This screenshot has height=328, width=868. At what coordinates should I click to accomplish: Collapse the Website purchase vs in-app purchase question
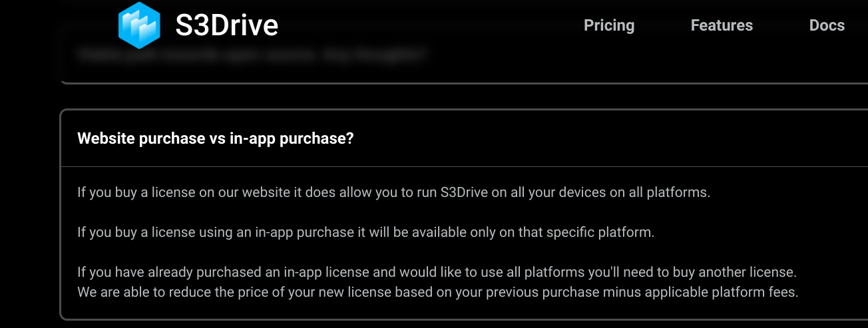point(216,138)
